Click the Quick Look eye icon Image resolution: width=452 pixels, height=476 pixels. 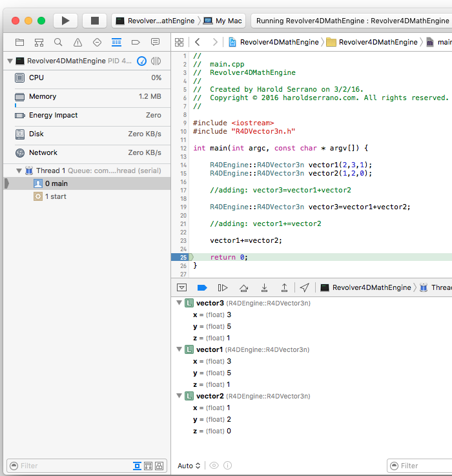214,466
